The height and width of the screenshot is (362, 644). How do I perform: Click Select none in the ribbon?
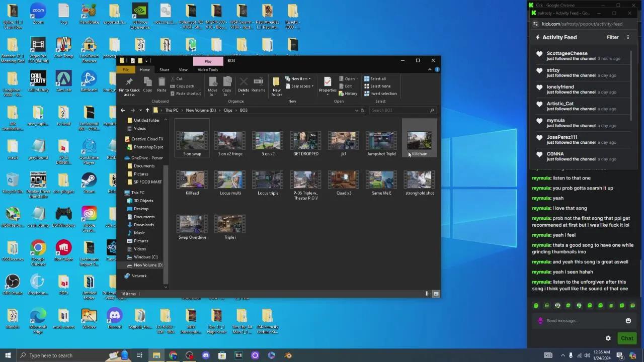click(377, 86)
